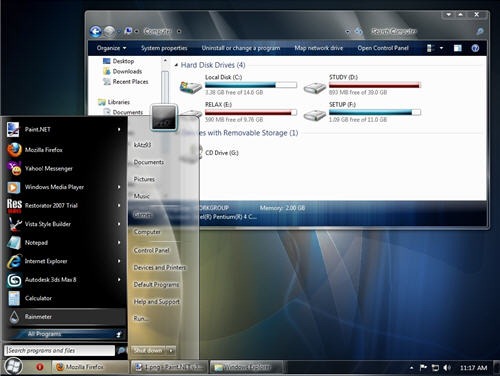This screenshot has width=500, height=376.
Task: Open the address bar history dropdown
Action: pos(348,32)
